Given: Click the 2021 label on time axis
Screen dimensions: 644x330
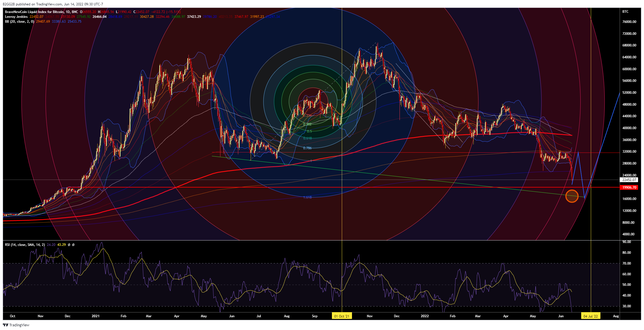Looking at the screenshot, I should pyautogui.click(x=96, y=316).
